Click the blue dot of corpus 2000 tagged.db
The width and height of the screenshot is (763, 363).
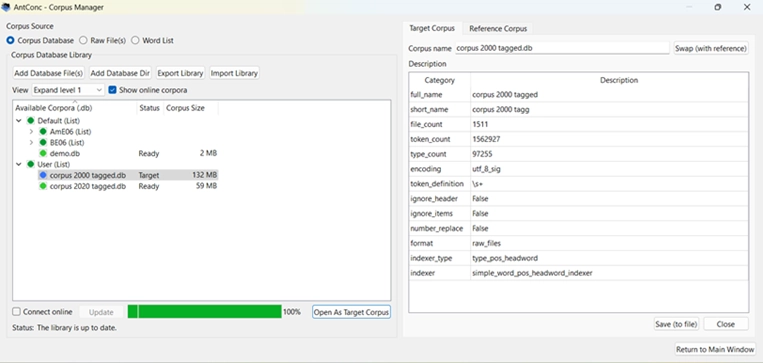(43, 175)
